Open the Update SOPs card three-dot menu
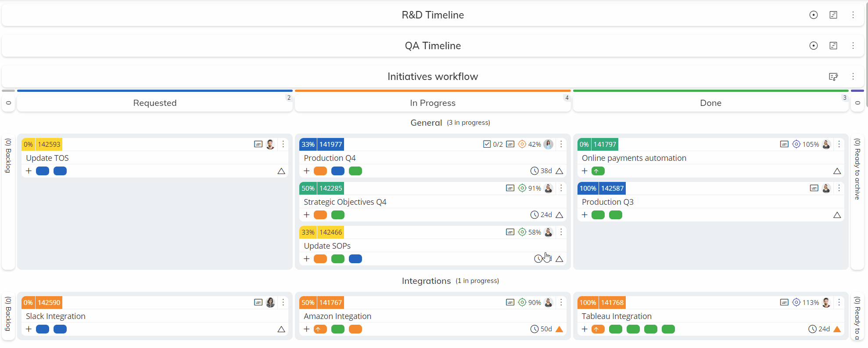Viewport: 868px width, 348px height. pos(561,232)
